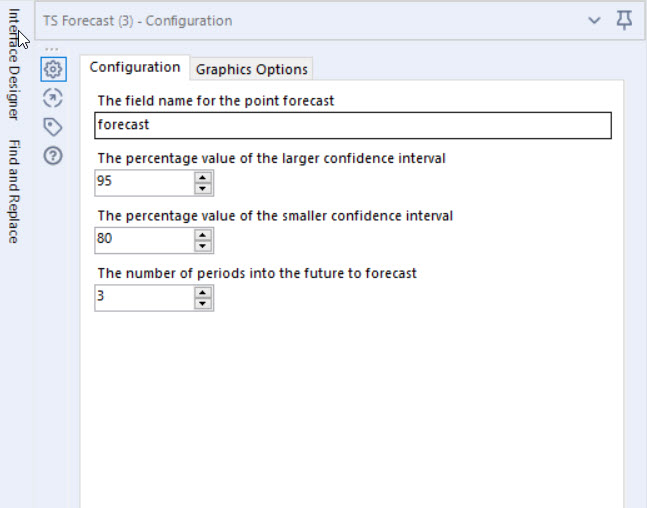This screenshot has height=508, width=647.
Task: Open the Annotation tag icon
Action: (53, 127)
